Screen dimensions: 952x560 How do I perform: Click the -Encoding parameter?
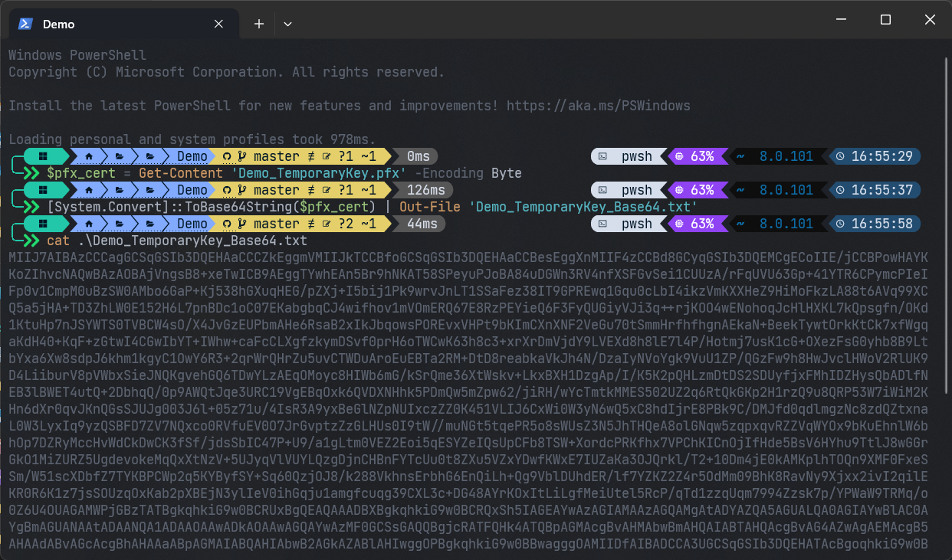449,173
